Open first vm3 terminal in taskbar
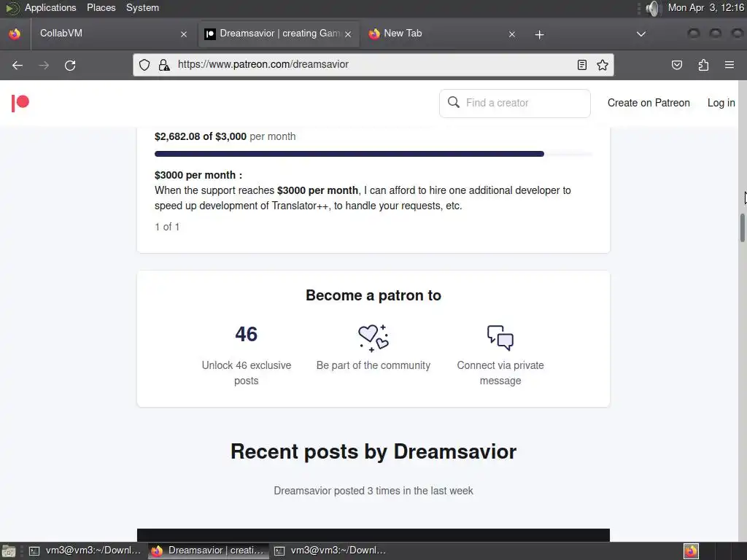This screenshot has height=560, width=747. click(86, 551)
